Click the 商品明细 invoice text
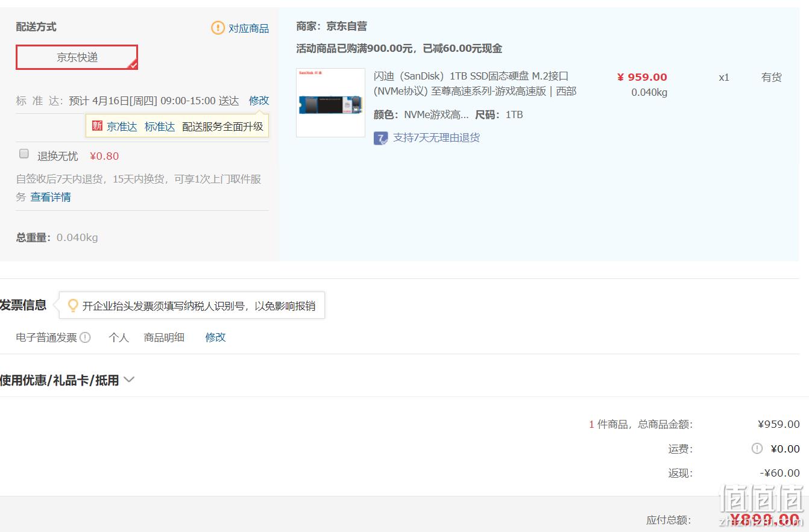The height and width of the screenshot is (532, 809). tap(164, 337)
